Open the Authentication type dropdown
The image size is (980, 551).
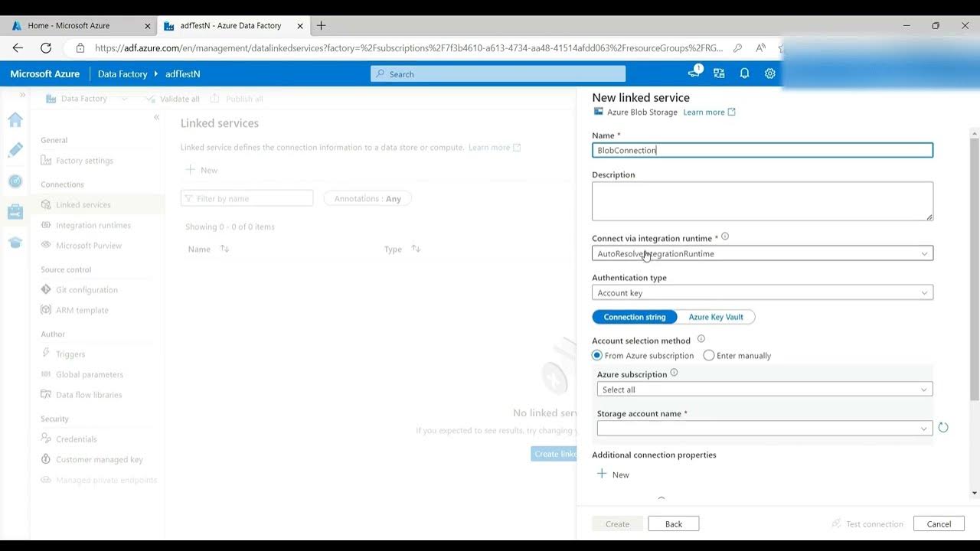point(763,292)
